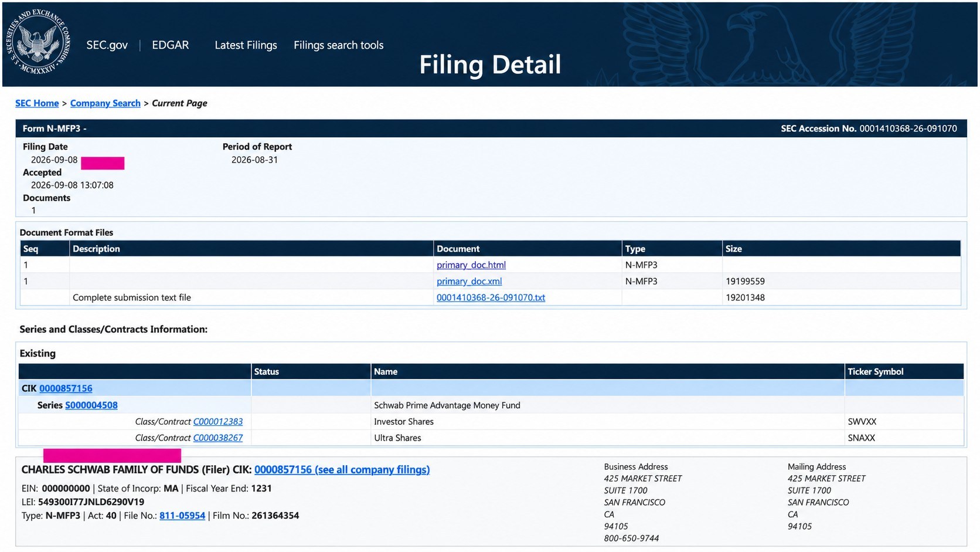Click the size value 19201348
Screen dimensions: 980x552
pos(745,297)
